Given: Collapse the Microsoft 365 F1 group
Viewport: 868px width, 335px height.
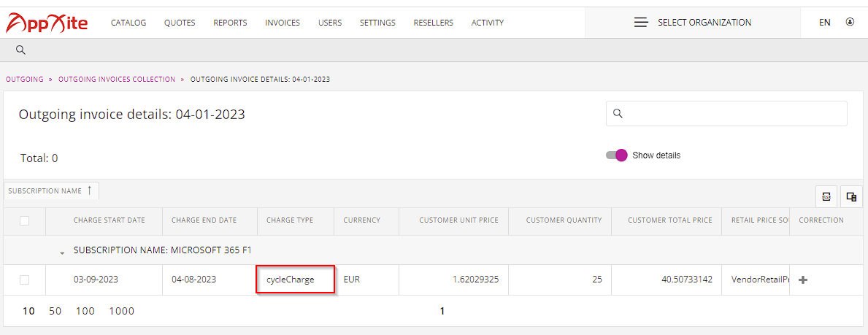Looking at the screenshot, I should point(62,253).
